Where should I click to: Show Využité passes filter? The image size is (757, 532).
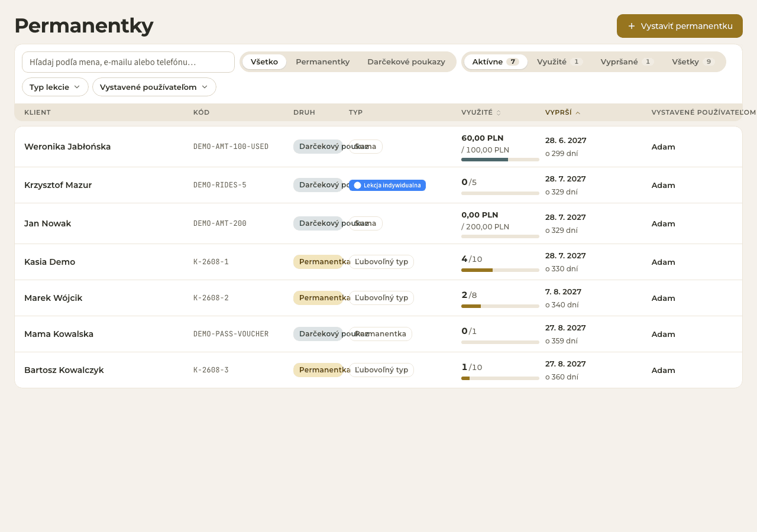click(x=559, y=61)
